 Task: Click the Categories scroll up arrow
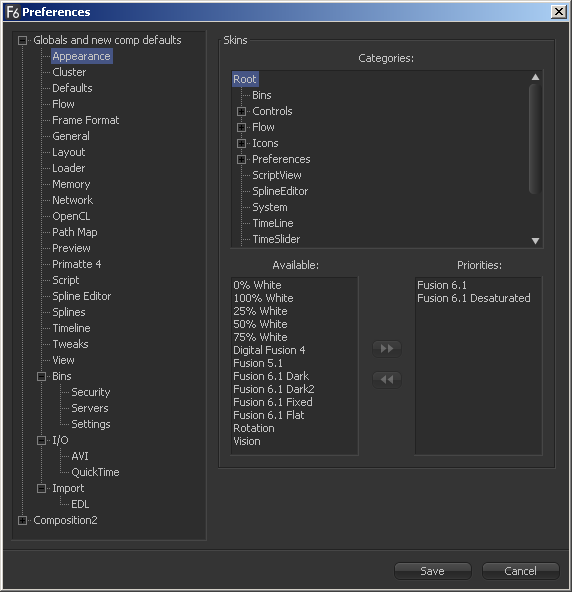535,77
